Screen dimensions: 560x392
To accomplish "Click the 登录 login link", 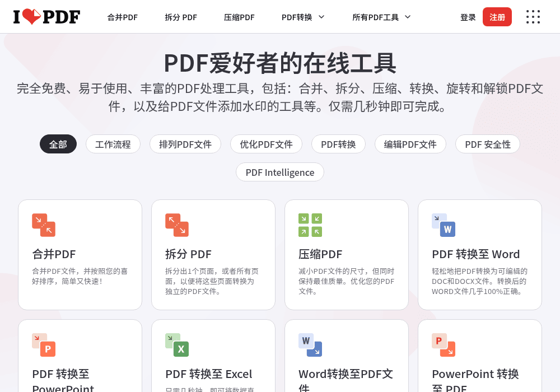I will point(468,17).
